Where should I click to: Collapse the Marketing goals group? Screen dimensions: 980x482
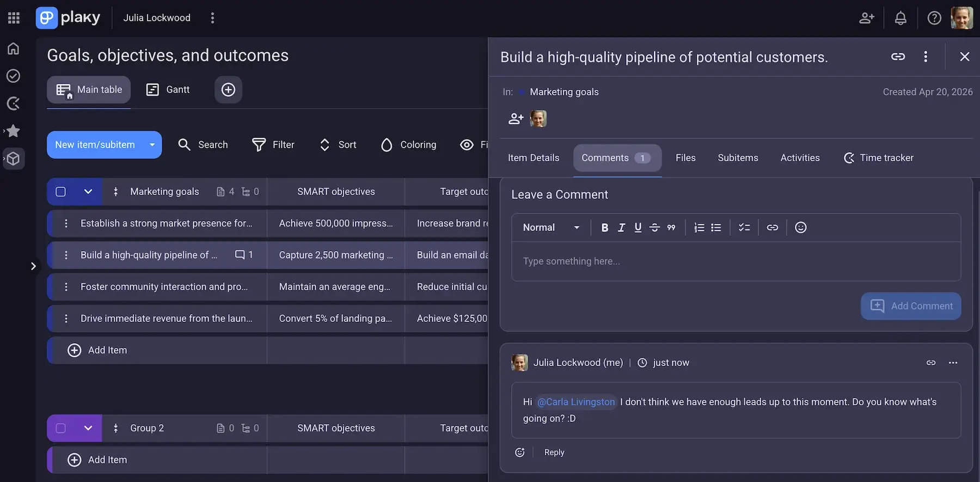[x=88, y=192]
